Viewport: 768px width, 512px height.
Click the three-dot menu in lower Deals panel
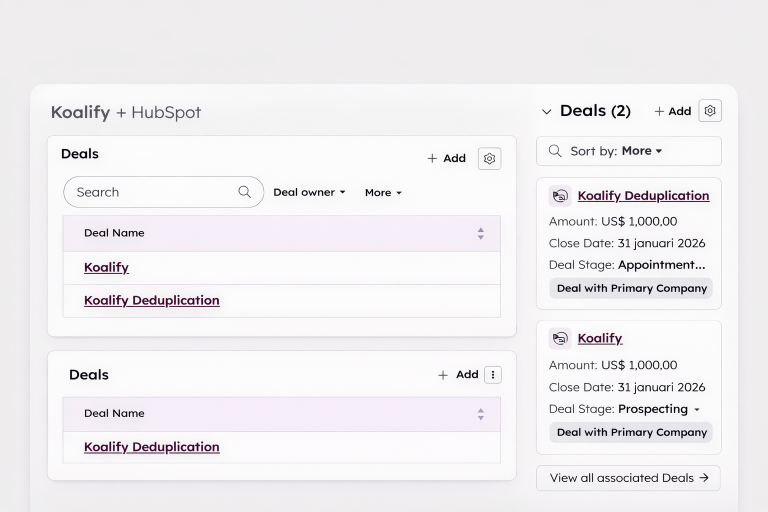pyautogui.click(x=493, y=375)
